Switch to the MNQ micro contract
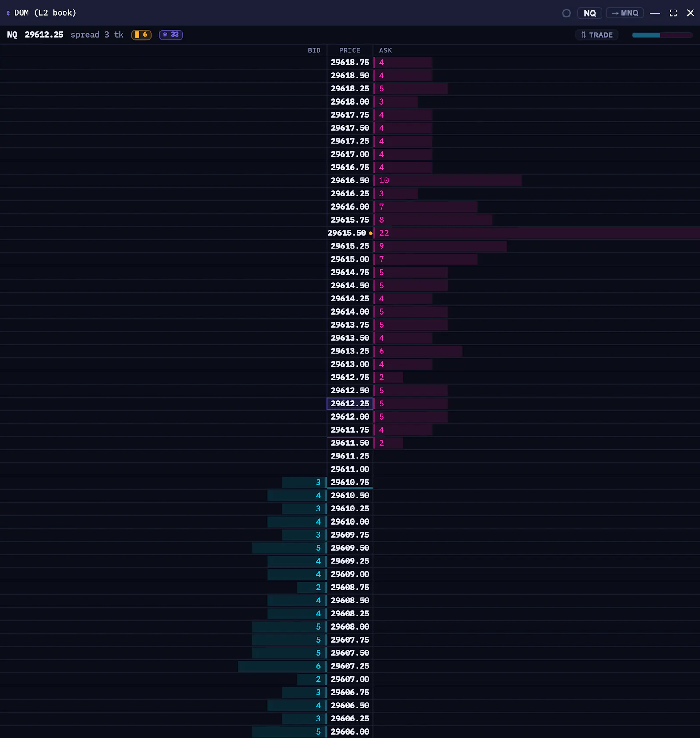This screenshot has height=738, width=700. (x=625, y=13)
